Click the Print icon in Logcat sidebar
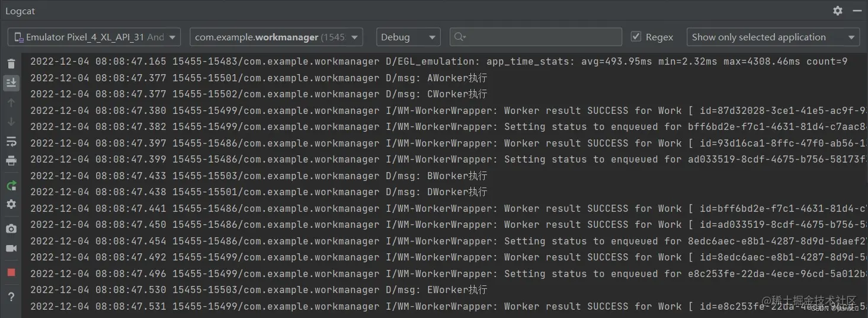 [x=11, y=161]
